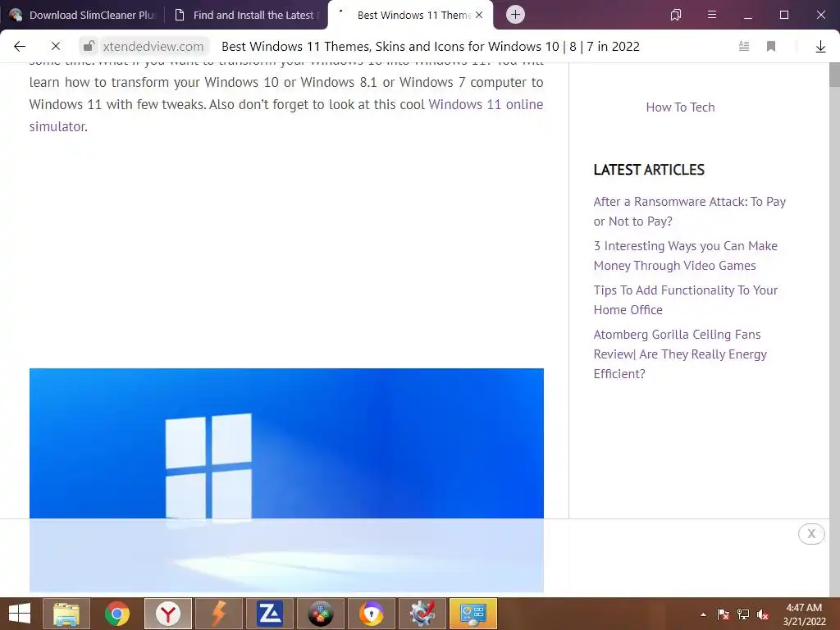
Task: Click the site security lock icon
Action: (x=89, y=46)
